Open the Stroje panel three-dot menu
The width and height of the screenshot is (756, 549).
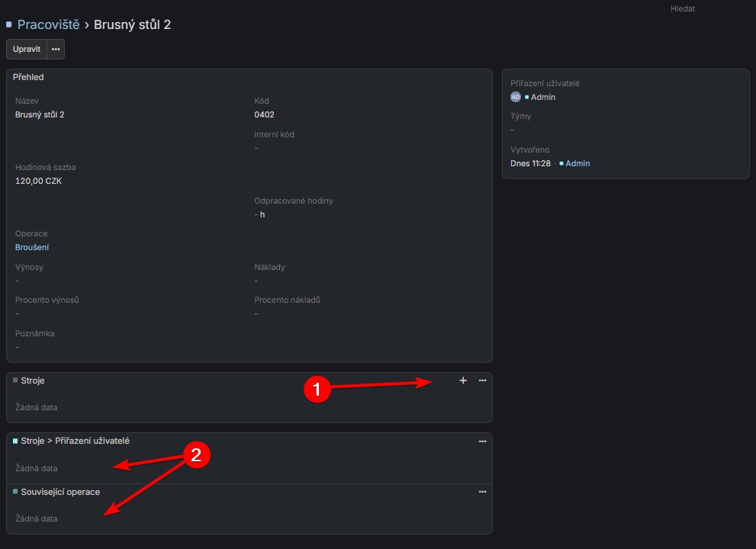(482, 380)
